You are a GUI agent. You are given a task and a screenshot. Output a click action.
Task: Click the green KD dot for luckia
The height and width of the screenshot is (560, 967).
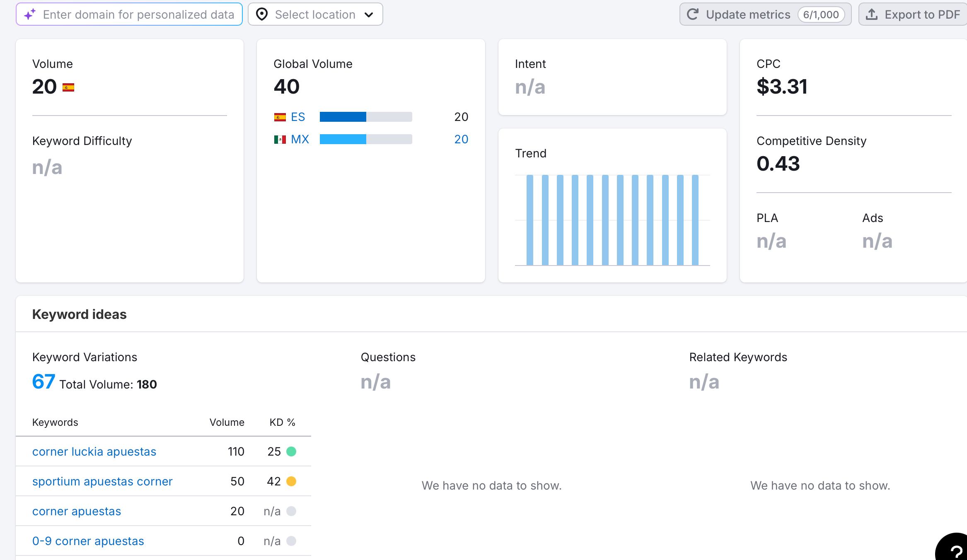[291, 451]
